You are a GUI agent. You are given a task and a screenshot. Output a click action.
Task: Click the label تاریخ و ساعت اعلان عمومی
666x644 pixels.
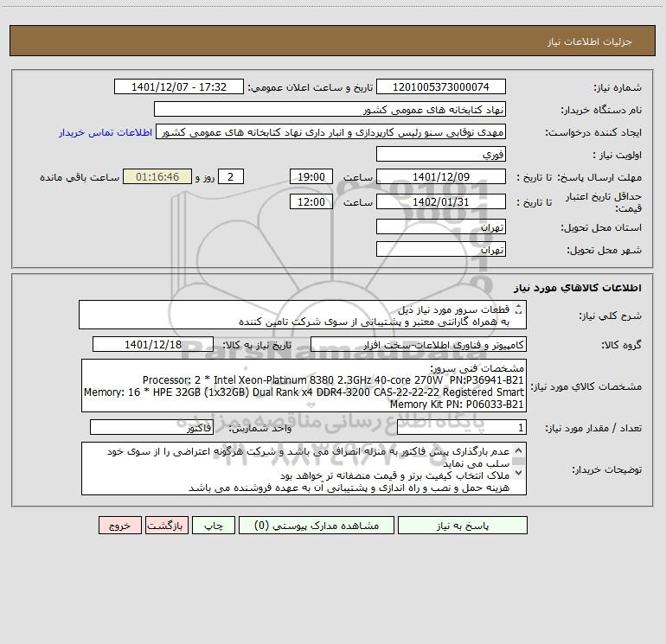point(310,87)
